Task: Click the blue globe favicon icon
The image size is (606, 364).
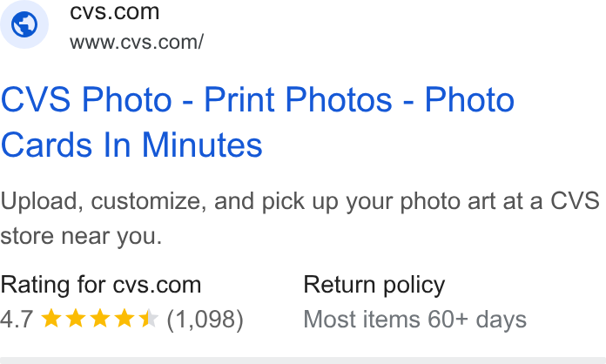Action: point(24,24)
